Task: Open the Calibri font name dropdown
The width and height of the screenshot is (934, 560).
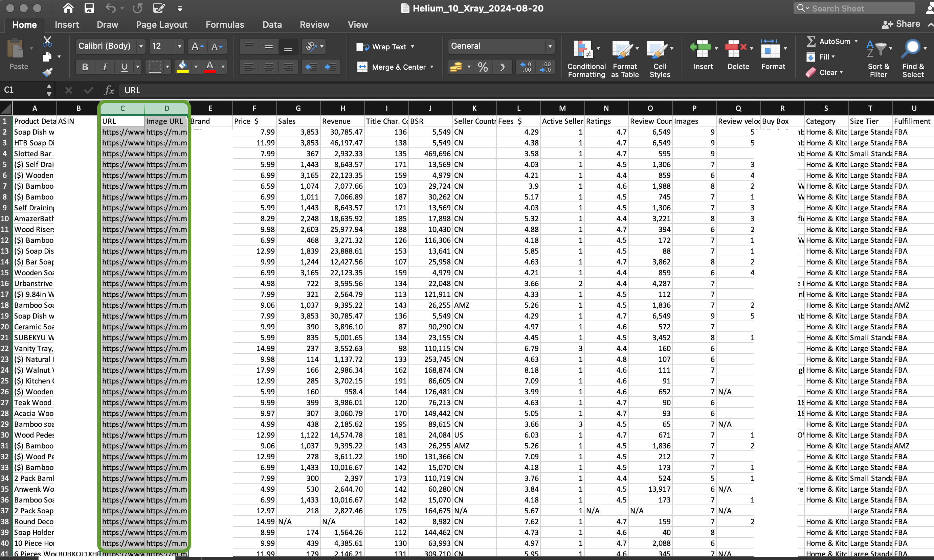Action: (x=141, y=46)
